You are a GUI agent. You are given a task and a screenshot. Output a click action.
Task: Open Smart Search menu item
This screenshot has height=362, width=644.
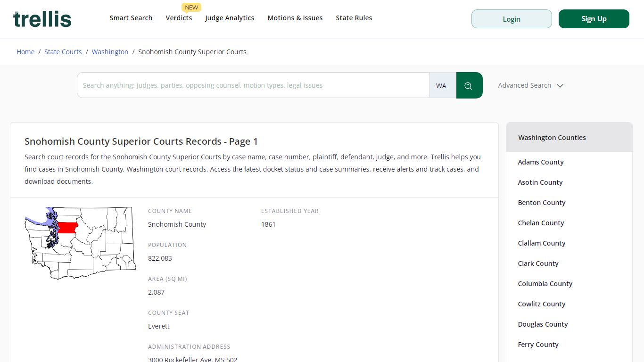pos(131,18)
